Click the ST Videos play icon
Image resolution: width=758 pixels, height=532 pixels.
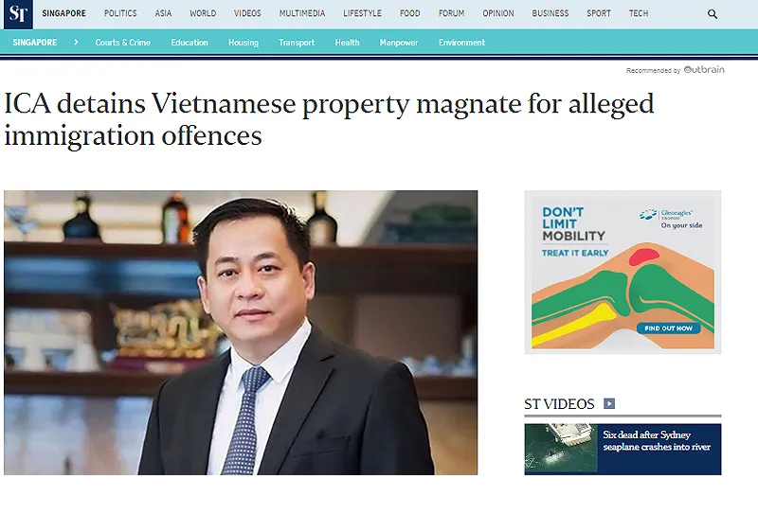[x=609, y=403]
